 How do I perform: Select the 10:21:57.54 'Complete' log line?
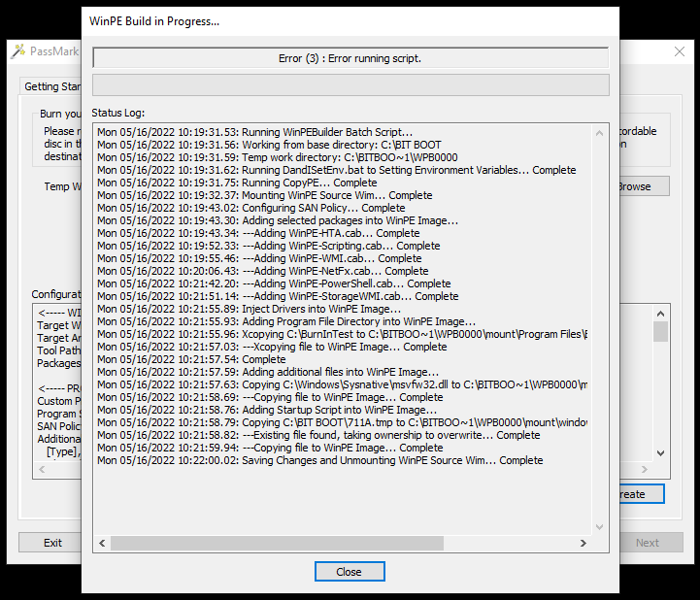pos(191,359)
